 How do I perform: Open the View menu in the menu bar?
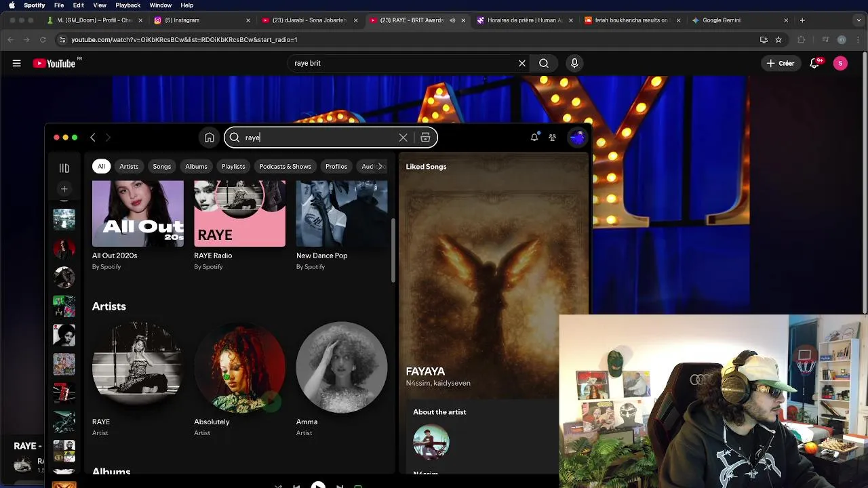click(x=100, y=5)
